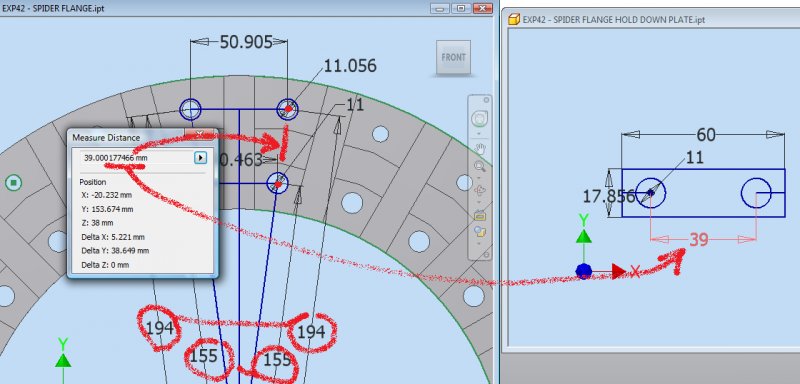Activate the Free Orbit tool

pyautogui.click(x=480, y=191)
